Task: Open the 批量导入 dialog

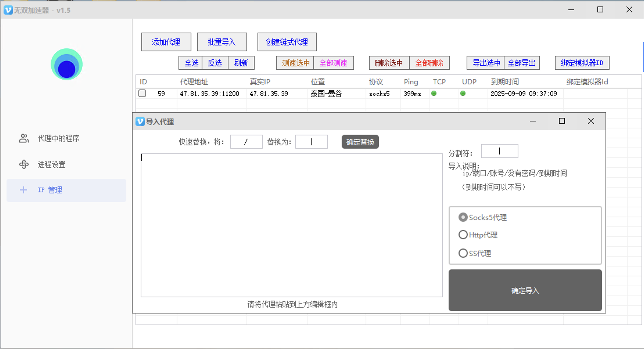Action: [x=222, y=42]
